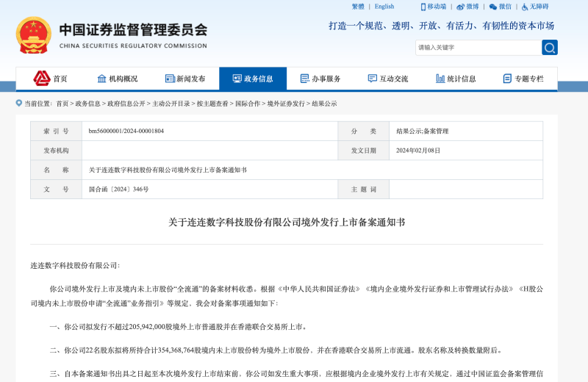Viewport: 588px width, 382px height.
Task: Click the magnifier search button
Action: [x=550, y=48]
